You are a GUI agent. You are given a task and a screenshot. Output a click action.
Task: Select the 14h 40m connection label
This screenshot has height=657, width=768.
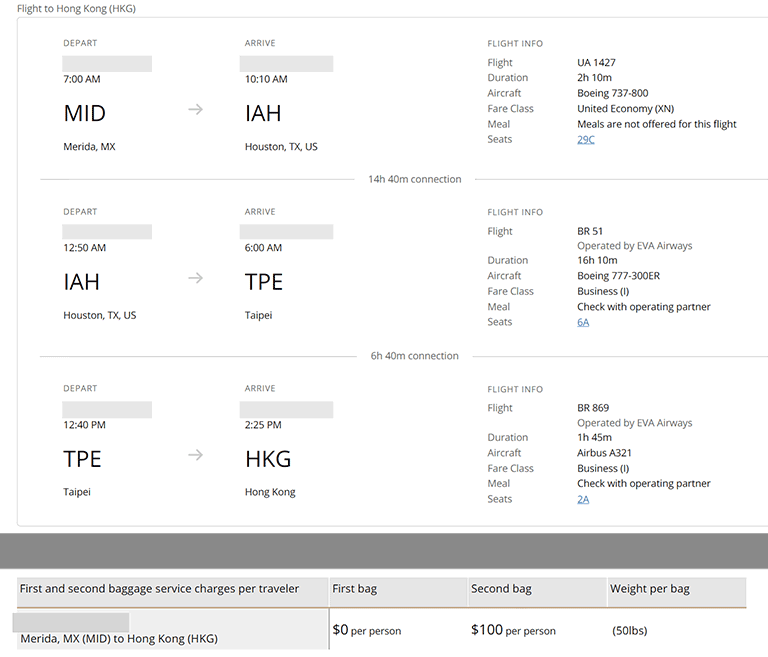414,180
